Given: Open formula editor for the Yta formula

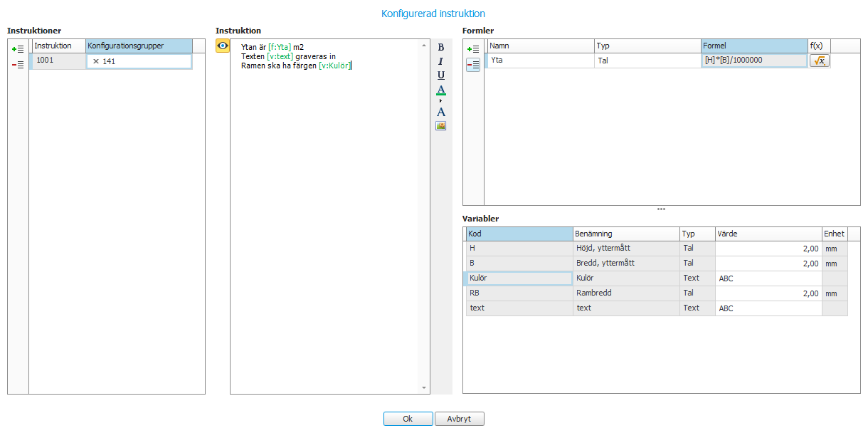Looking at the screenshot, I should tap(819, 61).
